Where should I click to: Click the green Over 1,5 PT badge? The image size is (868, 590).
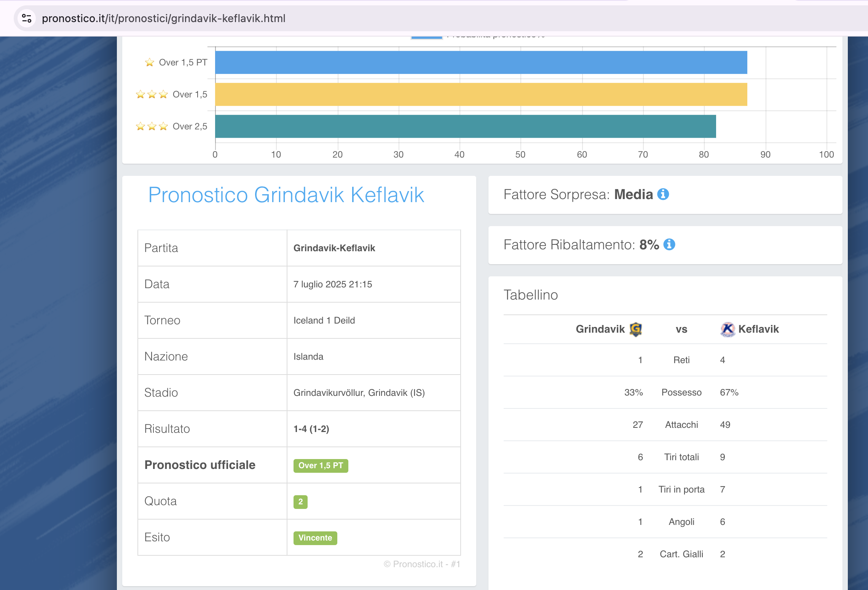(321, 466)
